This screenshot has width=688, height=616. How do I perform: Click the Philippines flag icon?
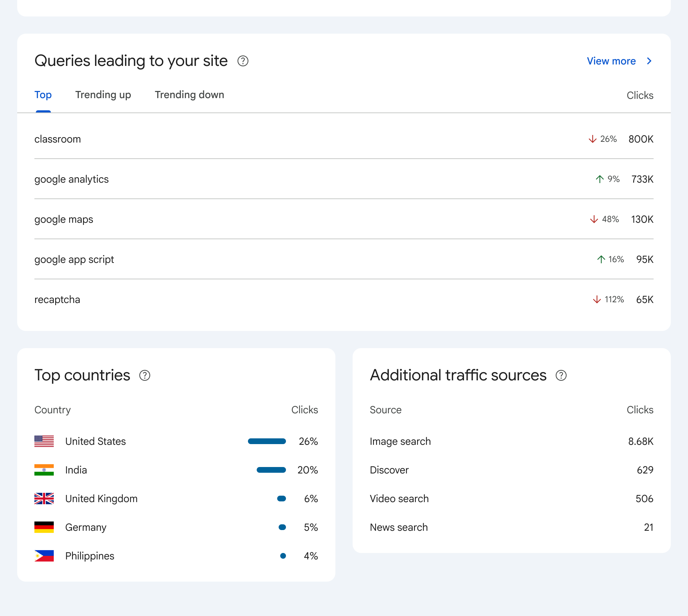pyautogui.click(x=44, y=556)
